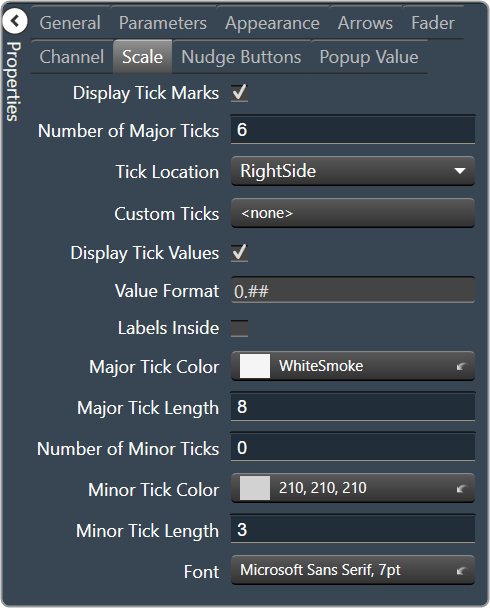490x608 pixels.
Task: Select the Fader tab
Action: pyautogui.click(x=433, y=23)
